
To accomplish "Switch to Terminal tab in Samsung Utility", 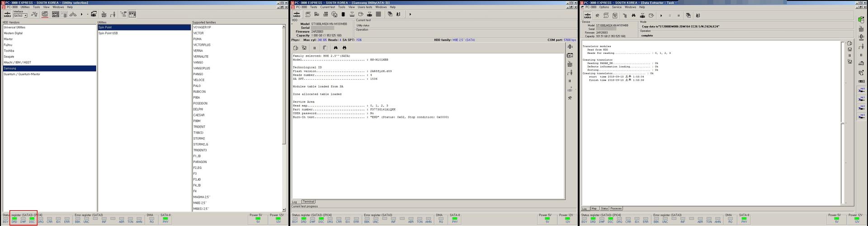I will 308,202.
